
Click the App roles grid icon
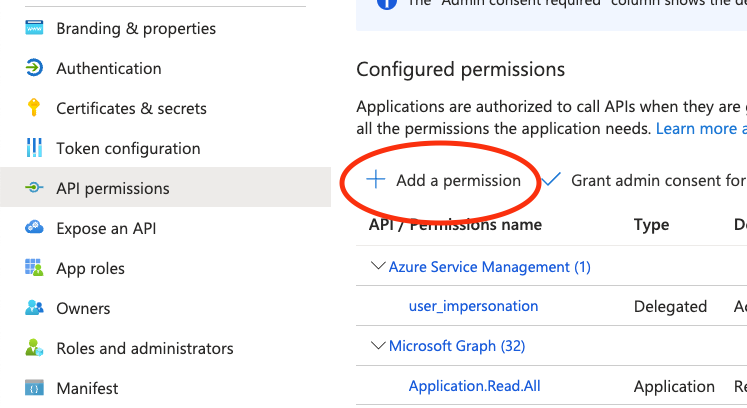34,267
